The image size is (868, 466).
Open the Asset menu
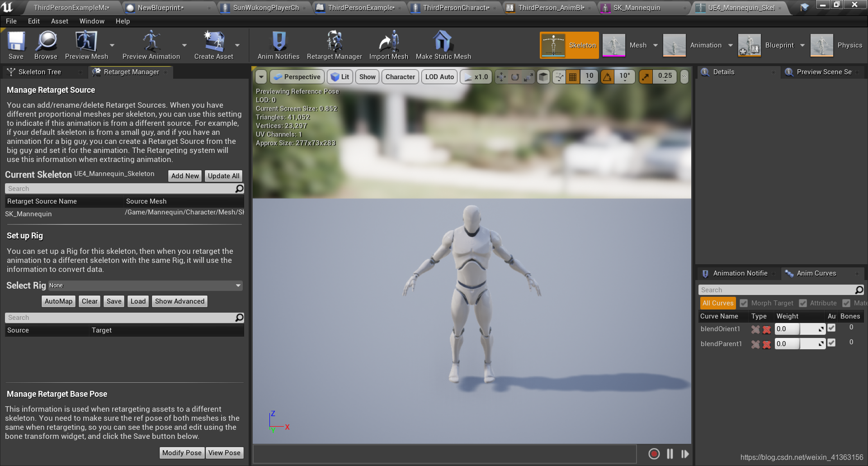tap(60, 21)
